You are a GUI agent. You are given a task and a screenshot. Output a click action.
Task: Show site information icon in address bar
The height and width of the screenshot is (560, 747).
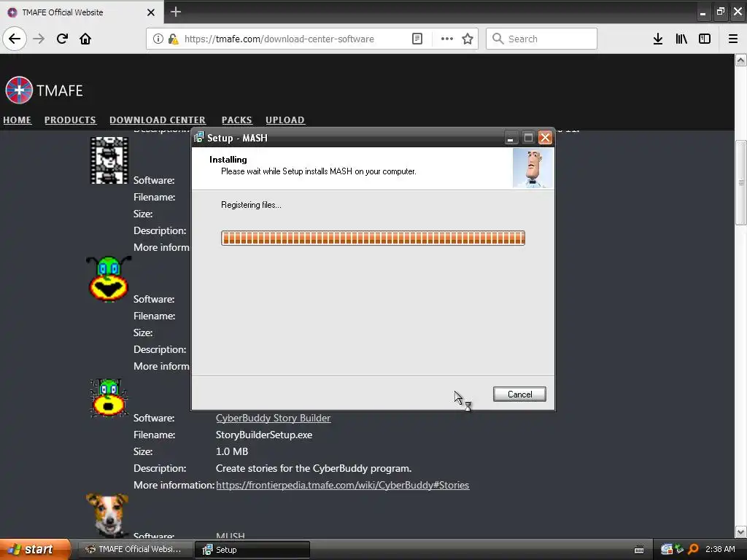158,39
